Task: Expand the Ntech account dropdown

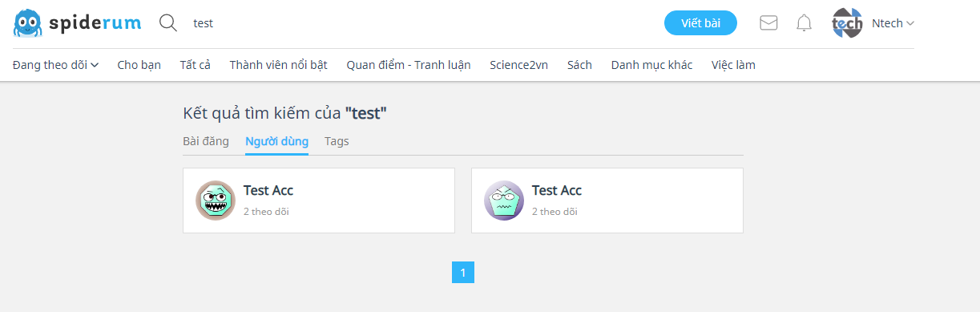Action: (893, 23)
